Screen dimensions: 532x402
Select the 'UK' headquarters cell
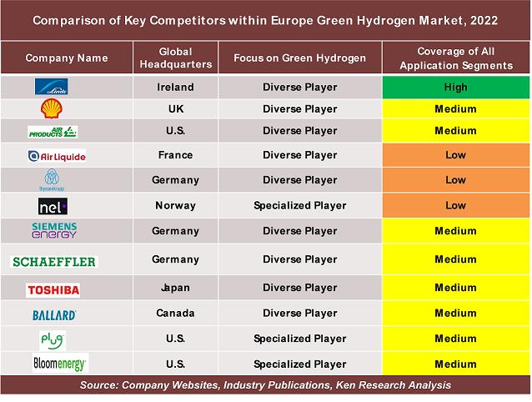pos(176,109)
